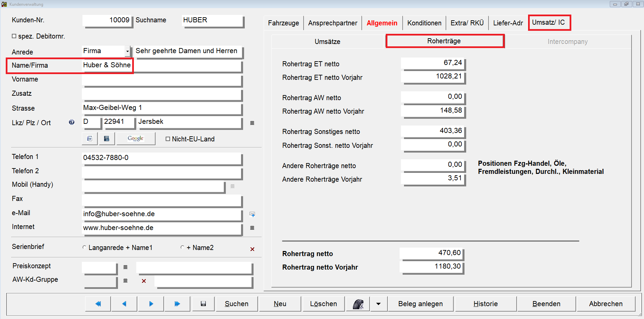Image resolution: width=644 pixels, height=319 pixels.
Task: Click the Word document icon below address
Action: (x=90, y=139)
